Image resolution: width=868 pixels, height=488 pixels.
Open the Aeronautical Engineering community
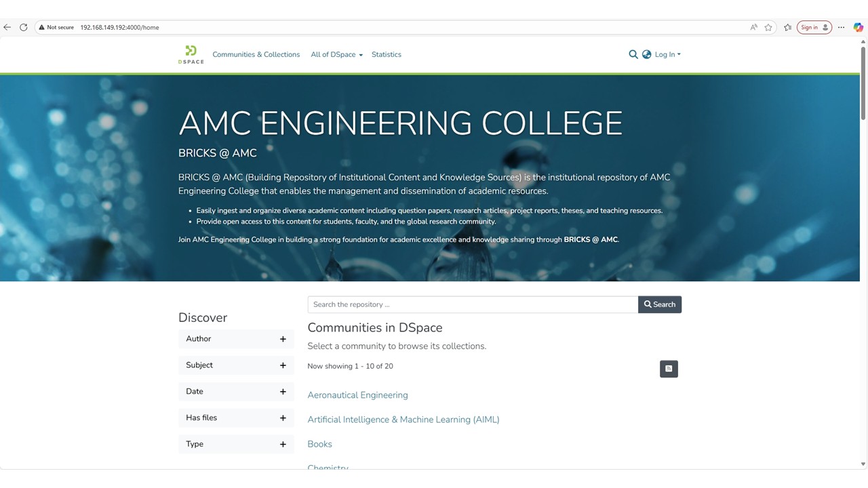357,395
